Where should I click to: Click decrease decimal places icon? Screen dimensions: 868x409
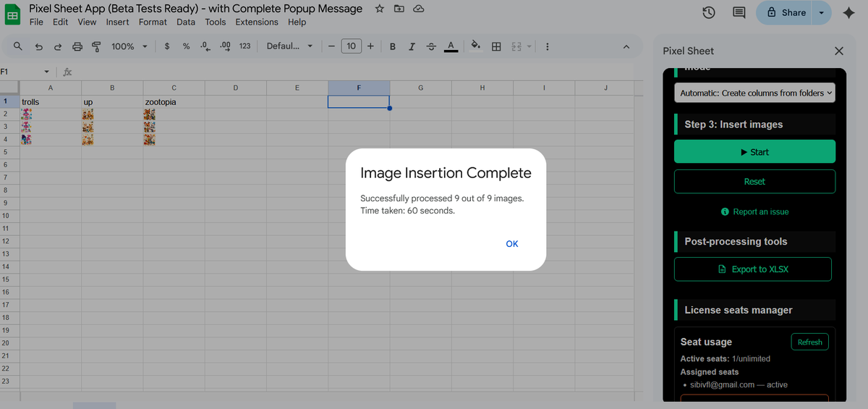tap(205, 46)
